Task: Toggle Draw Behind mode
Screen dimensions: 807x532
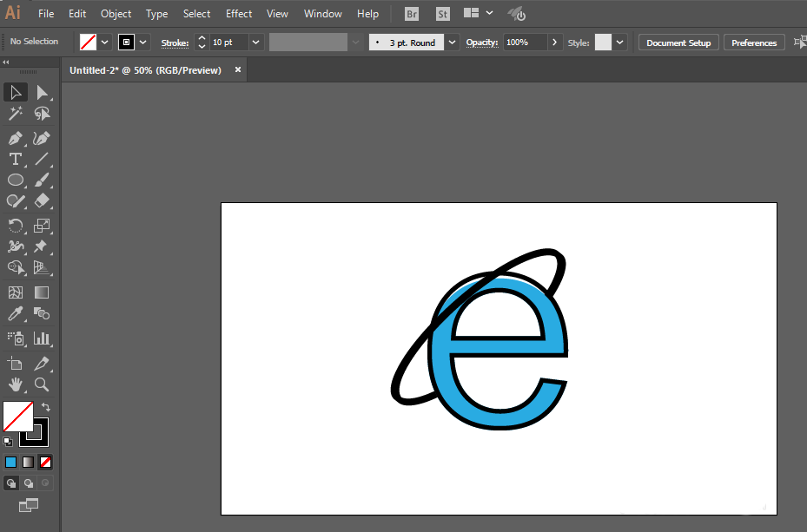Action: click(29, 483)
